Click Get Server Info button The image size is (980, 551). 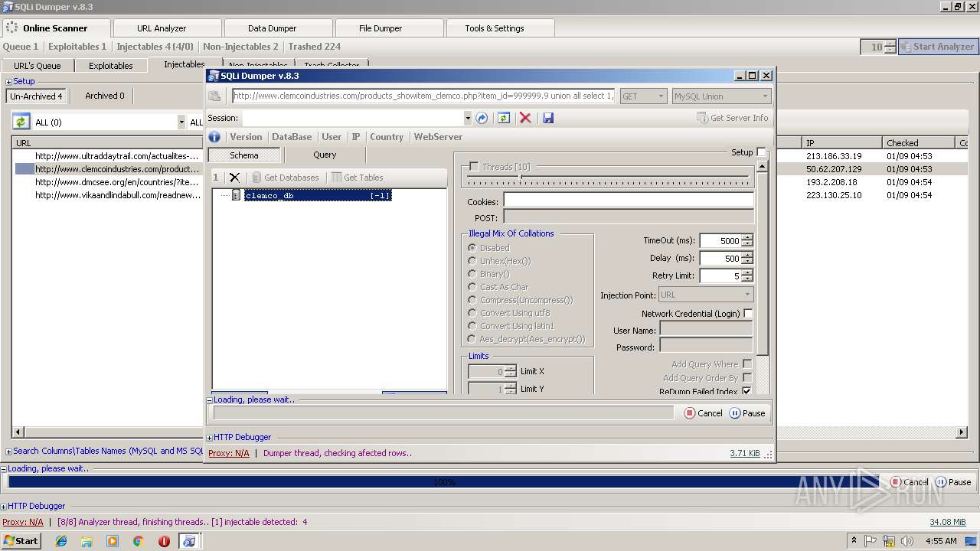point(733,118)
